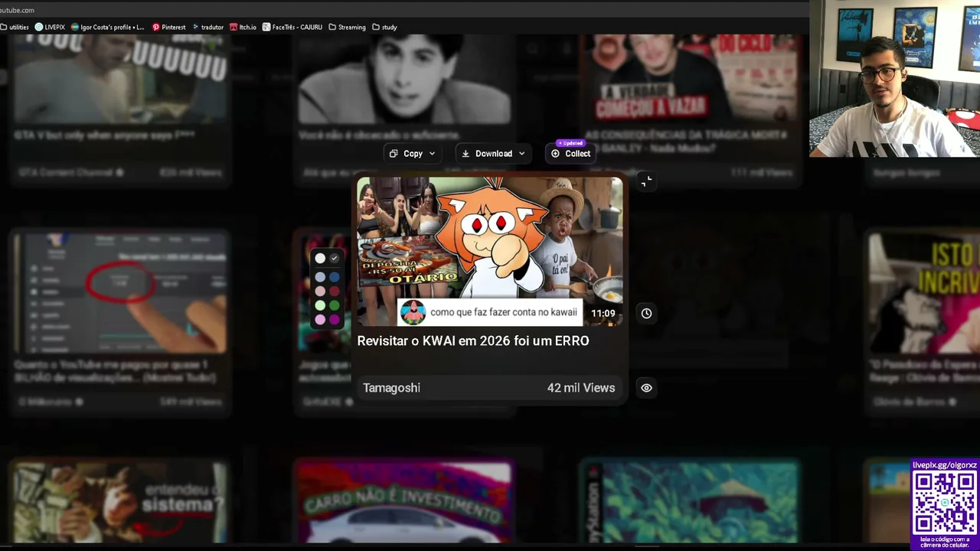Open the Pinterest bookmark
The height and width of the screenshot is (551, 980).
click(x=168, y=27)
